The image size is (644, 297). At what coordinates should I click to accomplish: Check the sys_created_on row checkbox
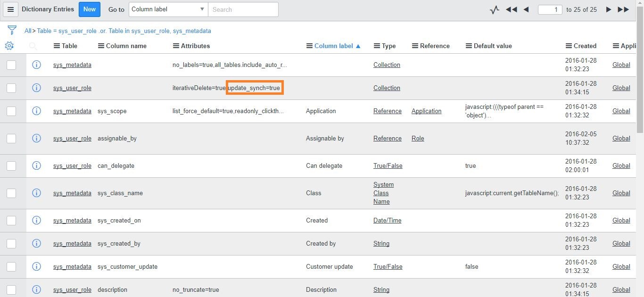pos(11,220)
